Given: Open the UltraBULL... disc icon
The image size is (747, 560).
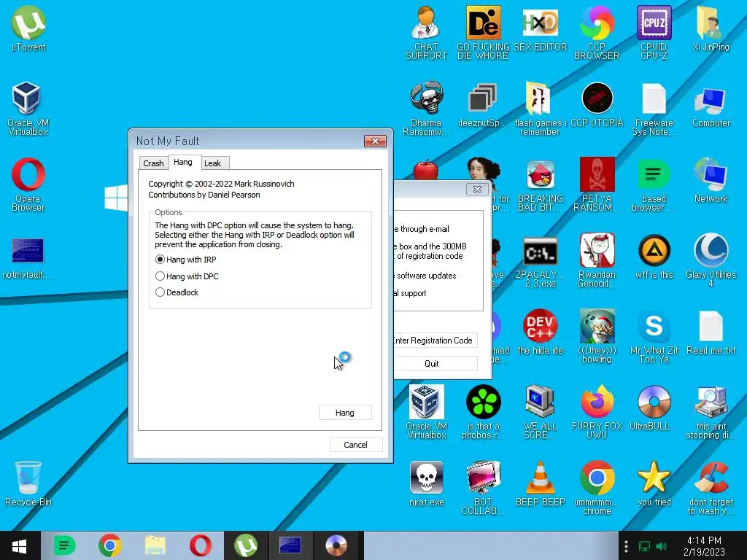Looking at the screenshot, I should (x=654, y=408).
